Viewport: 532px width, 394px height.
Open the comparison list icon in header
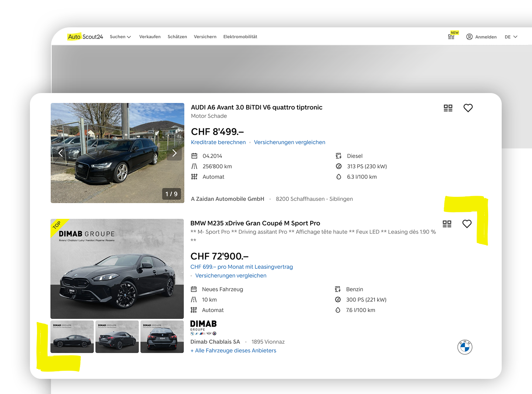tap(451, 37)
